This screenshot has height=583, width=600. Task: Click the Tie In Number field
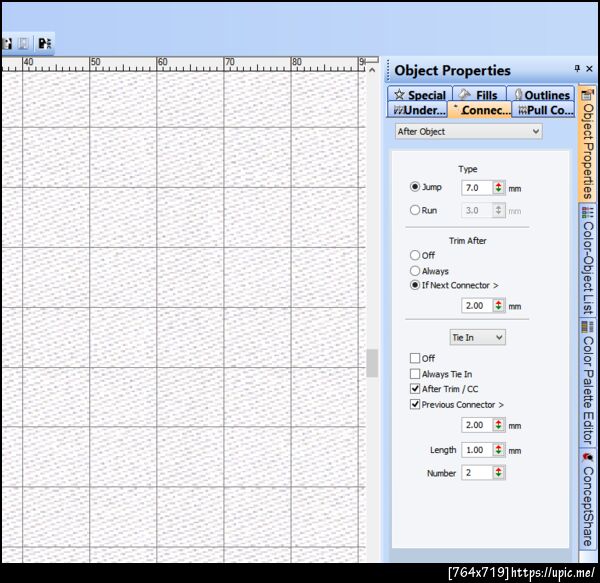[x=477, y=473]
